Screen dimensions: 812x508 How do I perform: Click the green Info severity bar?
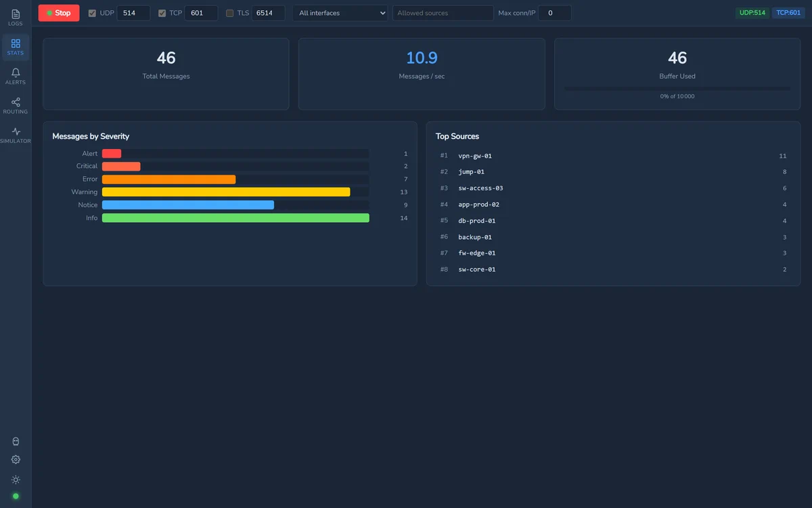click(x=235, y=218)
